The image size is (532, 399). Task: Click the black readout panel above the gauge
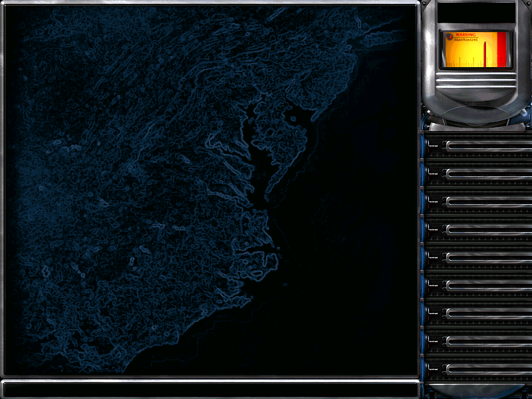[x=476, y=13]
